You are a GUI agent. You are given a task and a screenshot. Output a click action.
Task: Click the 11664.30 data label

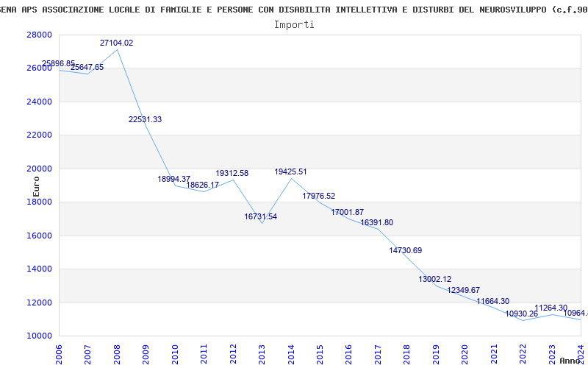493,301
